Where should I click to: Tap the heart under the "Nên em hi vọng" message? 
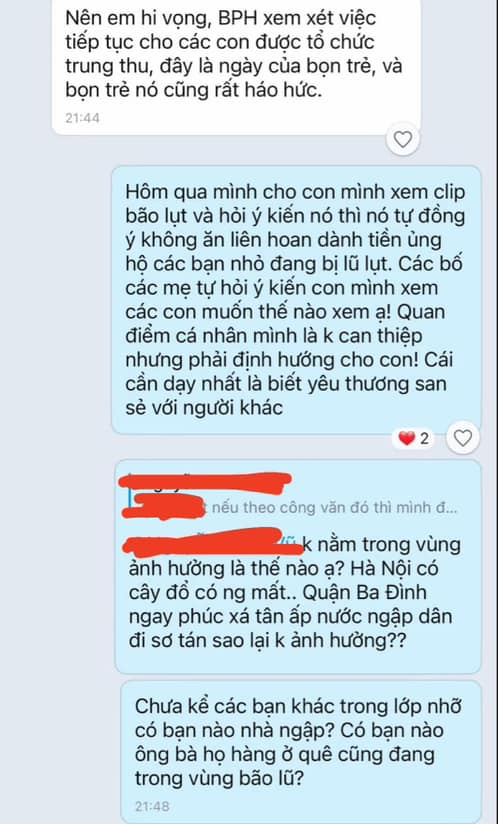pyautogui.click(x=403, y=139)
